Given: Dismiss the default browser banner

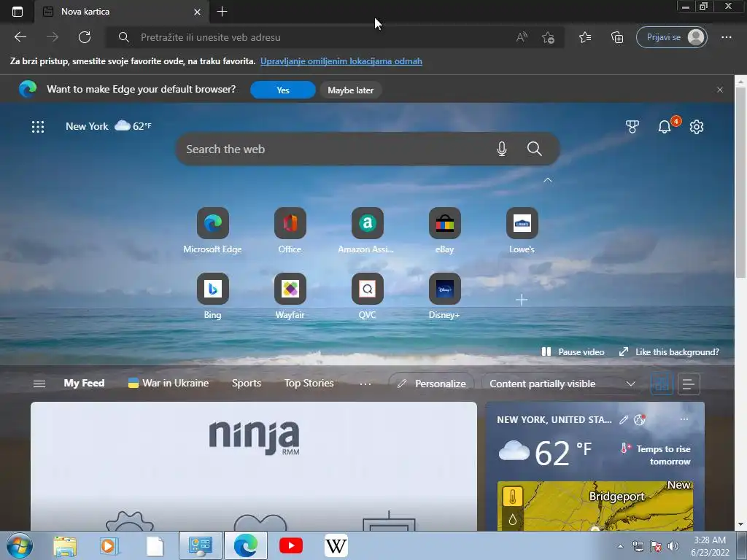Looking at the screenshot, I should pos(720,90).
